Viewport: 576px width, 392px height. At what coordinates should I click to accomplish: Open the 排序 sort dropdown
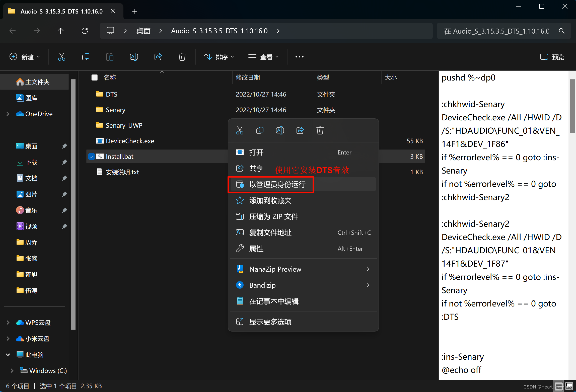[219, 57]
